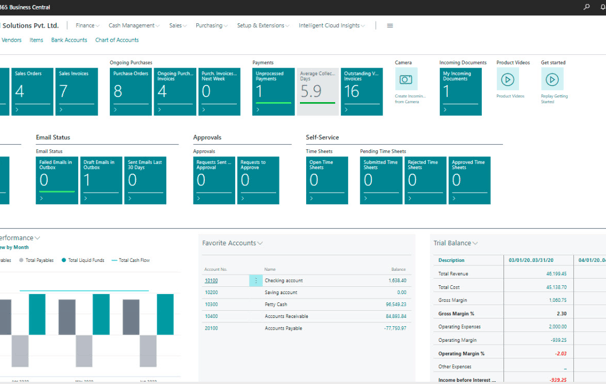Screen dimensions: 606x384
Task: Go to the Vendors link
Action: [x=11, y=40]
